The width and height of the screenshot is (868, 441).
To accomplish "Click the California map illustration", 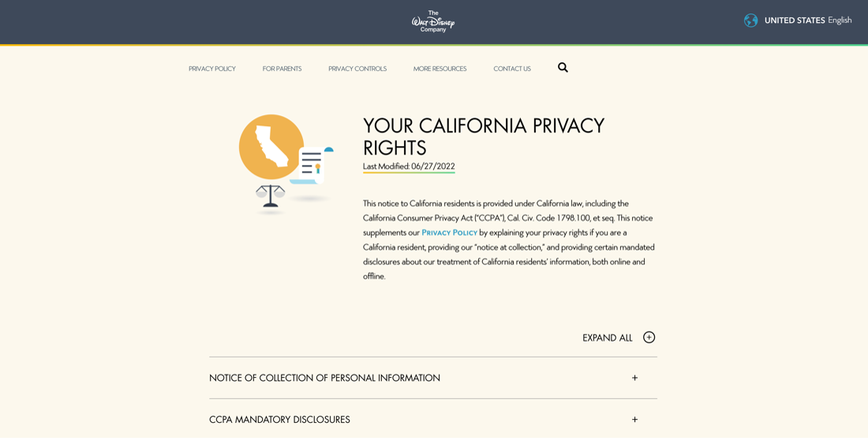I will [x=271, y=147].
